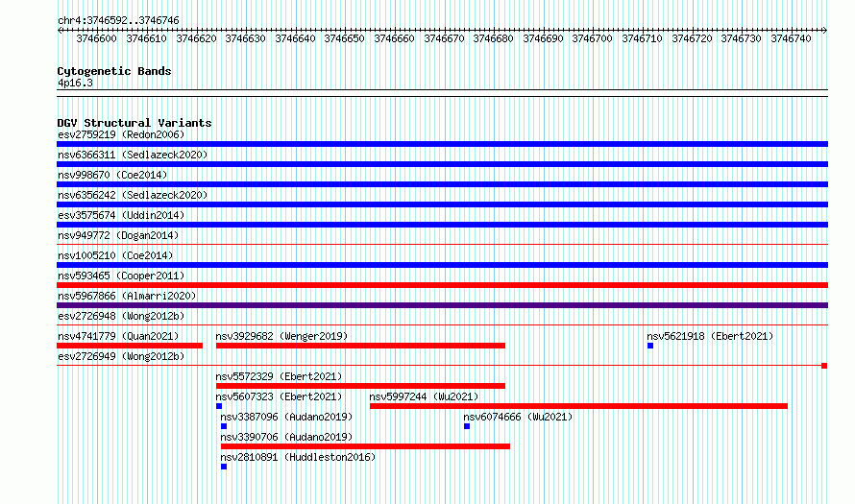Select the red bar under nsv3390706
Image resolution: width=855 pixels, height=504 pixels.
365,446
